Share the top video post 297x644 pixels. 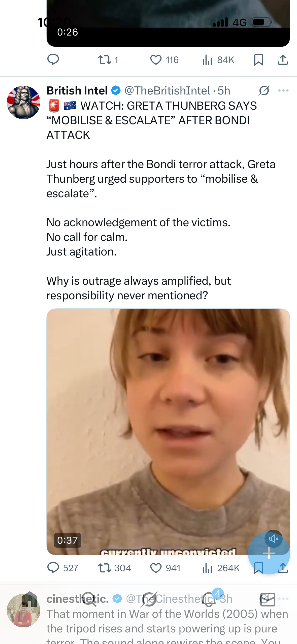click(283, 60)
